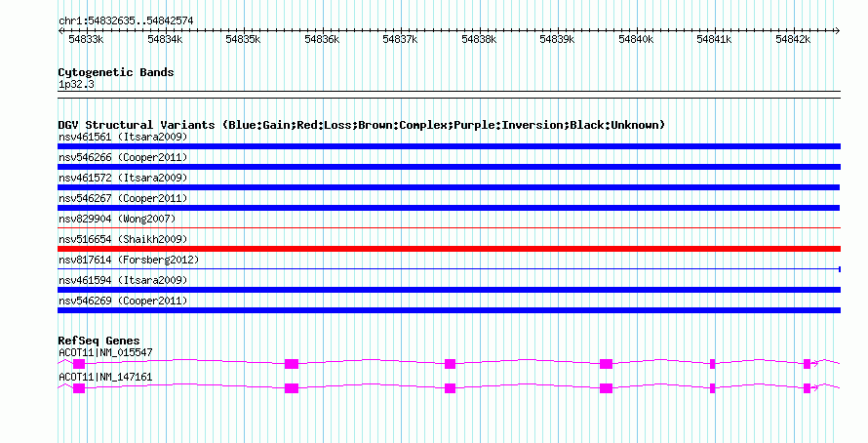Image resolution: width=868 pixels, height=443 pixels.
Task: Click the blue gain bar under nsv461561
Action: tap(449, 146)
